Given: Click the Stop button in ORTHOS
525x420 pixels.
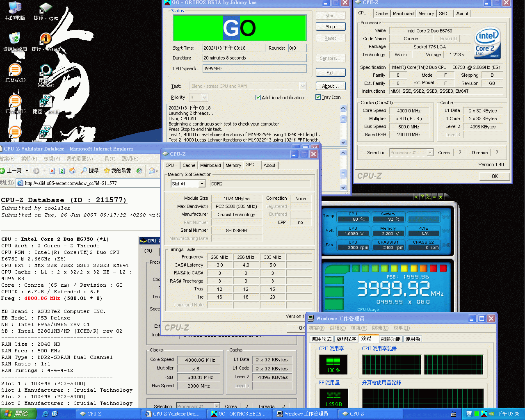Looking at the screenshot, I should pos(331,27).
